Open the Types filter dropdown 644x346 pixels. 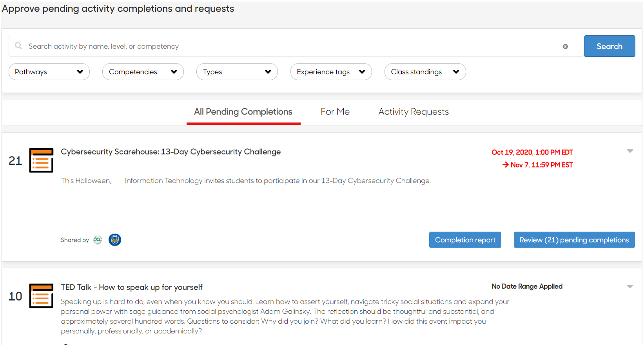(x=237, y=72)
